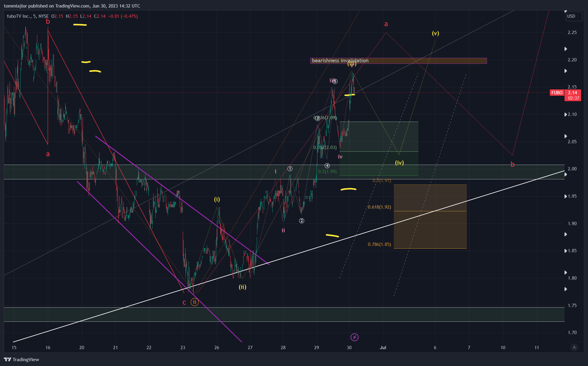
Task: Click the red 'a' label below June 16 drop
Action: coord(48,154)
